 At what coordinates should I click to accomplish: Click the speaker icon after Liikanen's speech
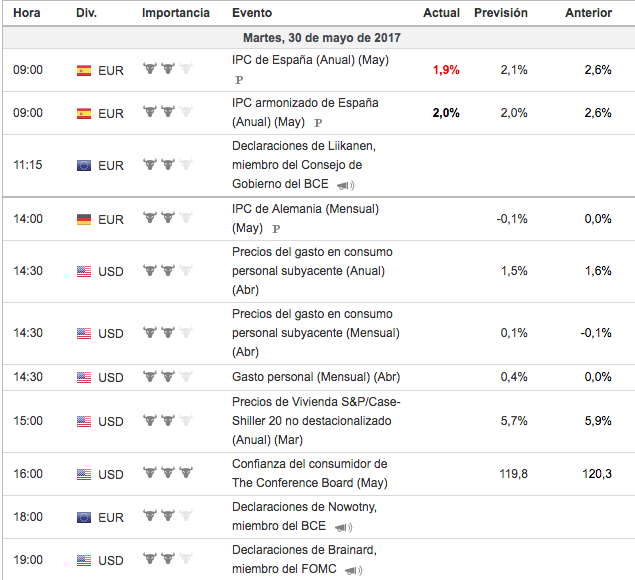[x=346, y=185]
